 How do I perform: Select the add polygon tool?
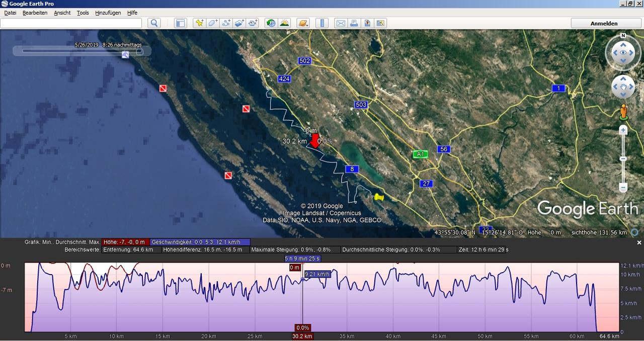tap(213, 23)
